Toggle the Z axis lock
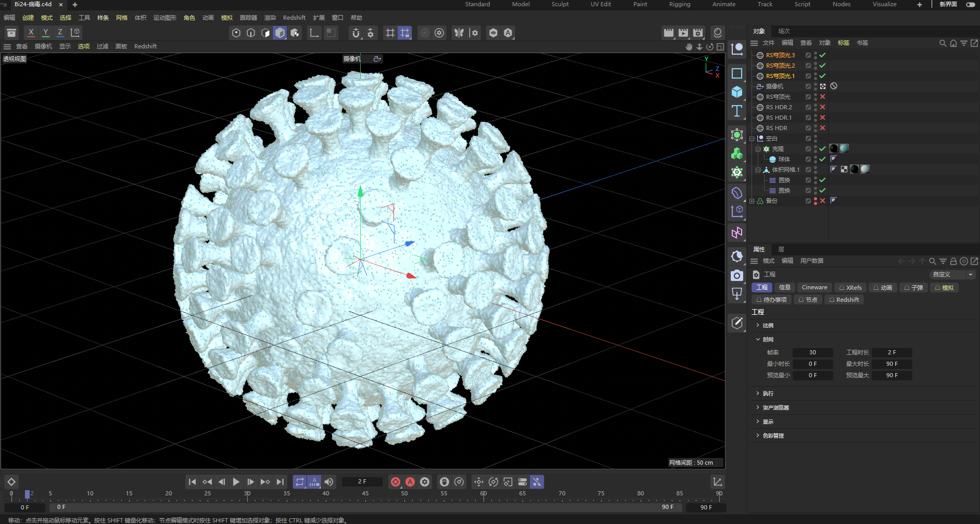The width and height of the screenshot is (980, 524). 60,33
